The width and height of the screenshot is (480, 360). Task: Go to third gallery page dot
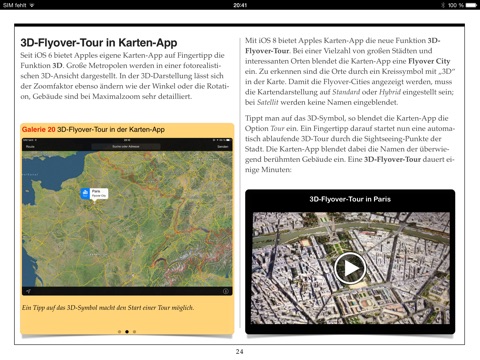[x=134, y=332]
